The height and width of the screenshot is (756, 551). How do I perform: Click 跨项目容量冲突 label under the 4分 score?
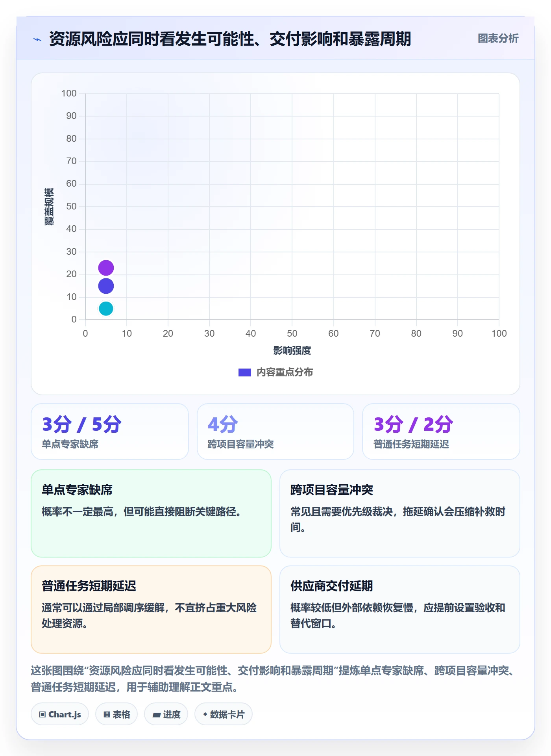[240, 444]
